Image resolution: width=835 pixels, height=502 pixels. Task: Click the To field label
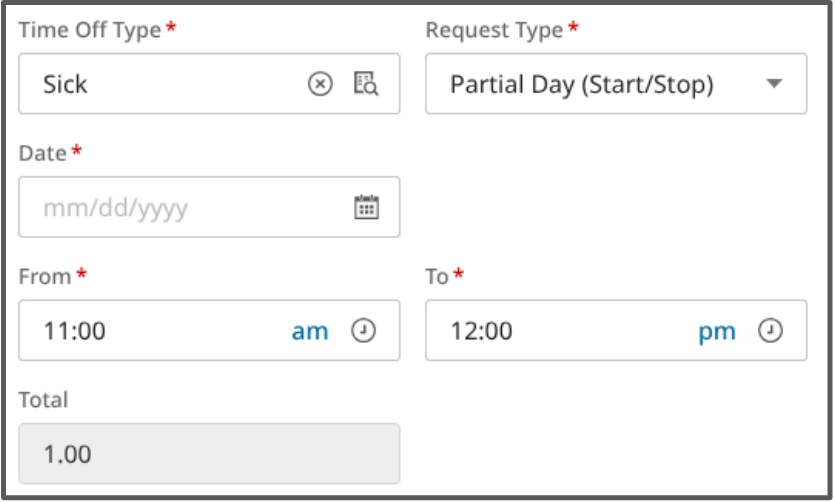[x=437, y=276]
